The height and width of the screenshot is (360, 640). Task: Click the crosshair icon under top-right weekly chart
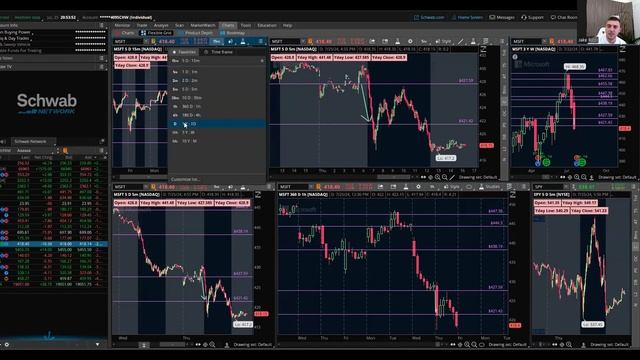click(570, 177)
